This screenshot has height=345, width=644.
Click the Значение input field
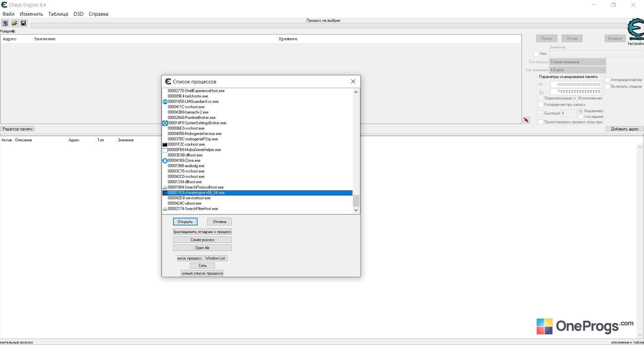(x=596, y=54)
